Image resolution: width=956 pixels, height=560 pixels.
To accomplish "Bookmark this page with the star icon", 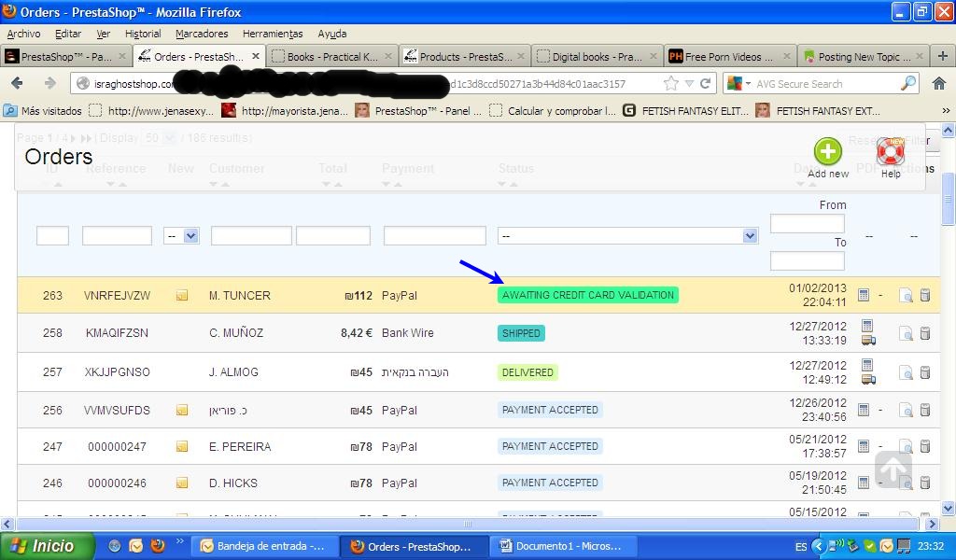I will [x=670, y=83].
